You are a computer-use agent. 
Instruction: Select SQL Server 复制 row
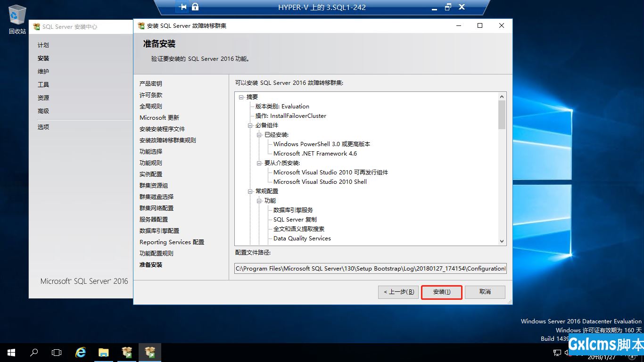pyautogui.click(x=295, y=220)
